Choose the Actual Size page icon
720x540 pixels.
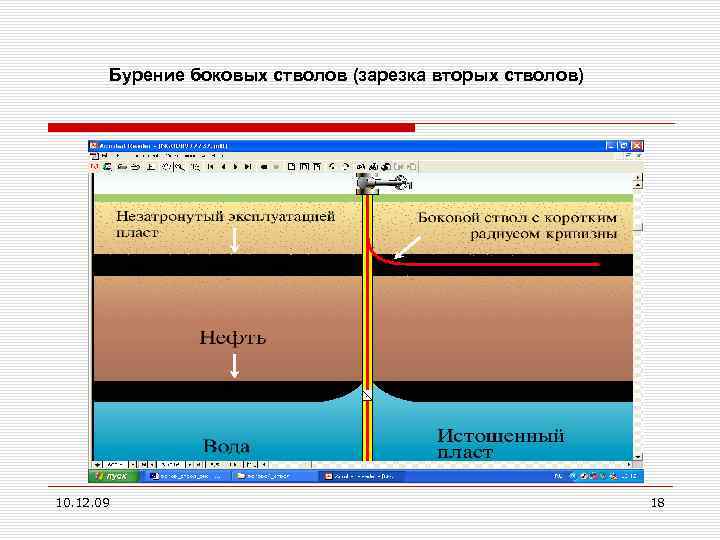pos(291,167)
